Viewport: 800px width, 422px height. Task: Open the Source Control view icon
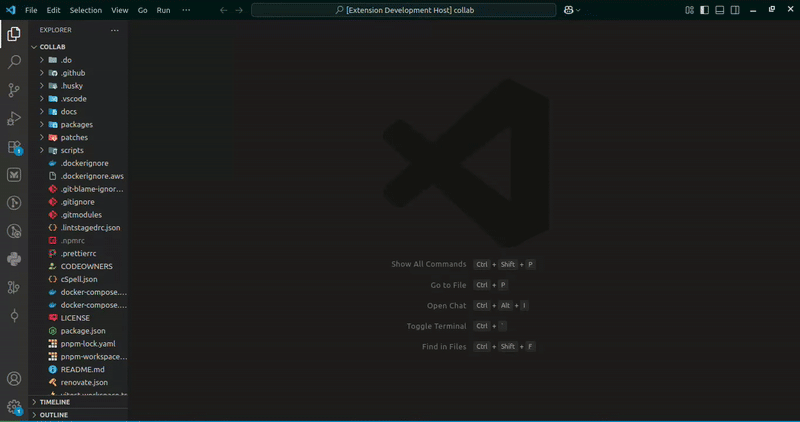click(14, 90)
